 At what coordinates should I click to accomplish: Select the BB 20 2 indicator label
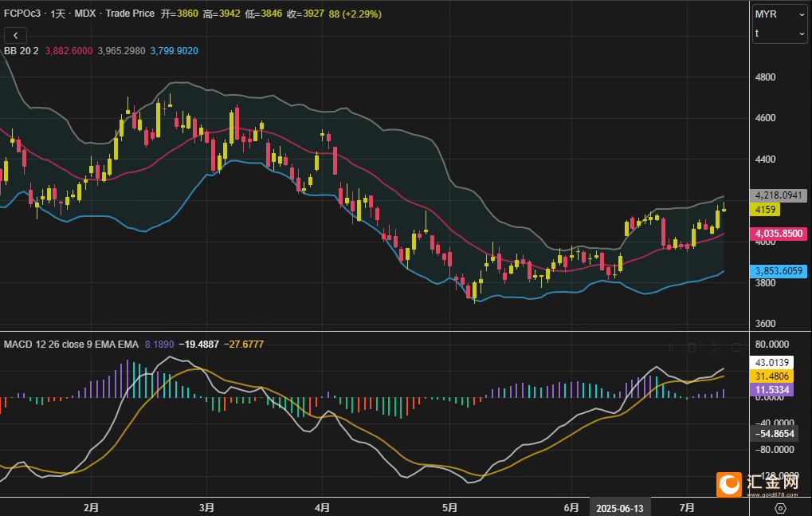22,51
